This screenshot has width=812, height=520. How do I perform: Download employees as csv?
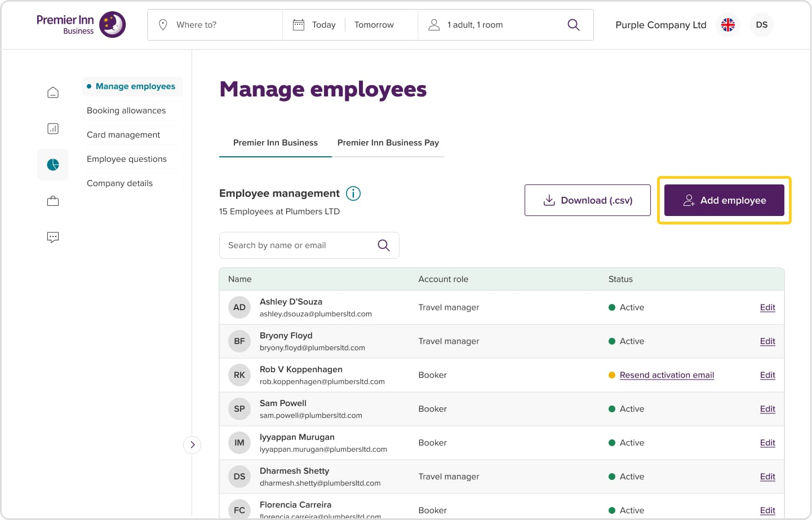tap(588, 200)
